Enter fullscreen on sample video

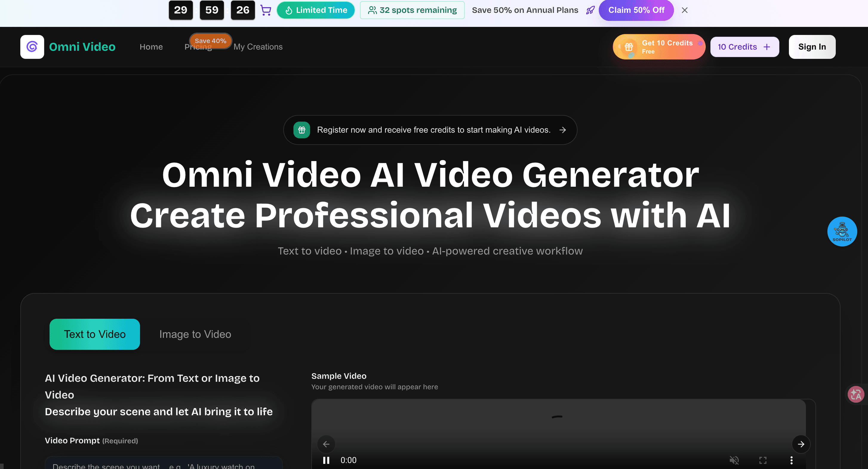[x=763, y=460]
